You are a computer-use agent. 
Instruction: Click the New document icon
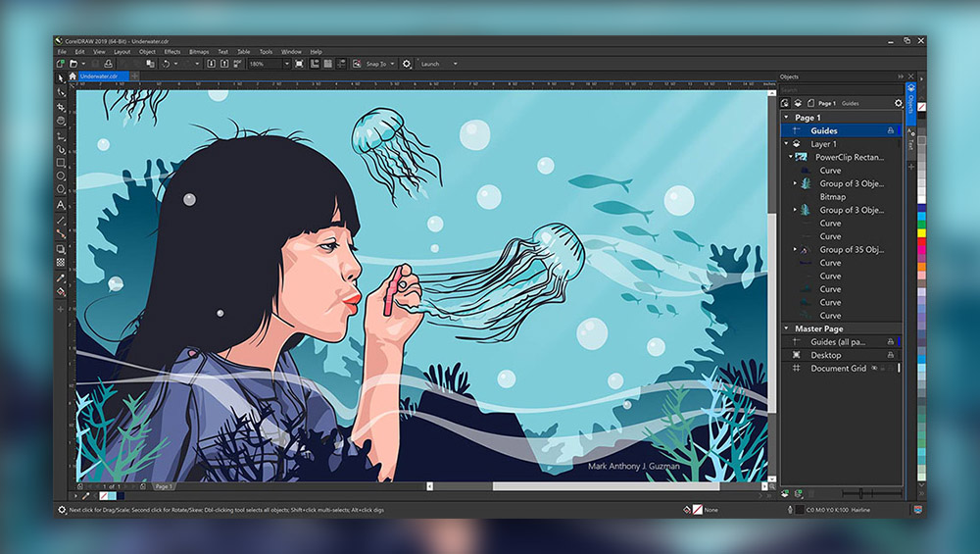pyautogui.click(x=61, y=64)
